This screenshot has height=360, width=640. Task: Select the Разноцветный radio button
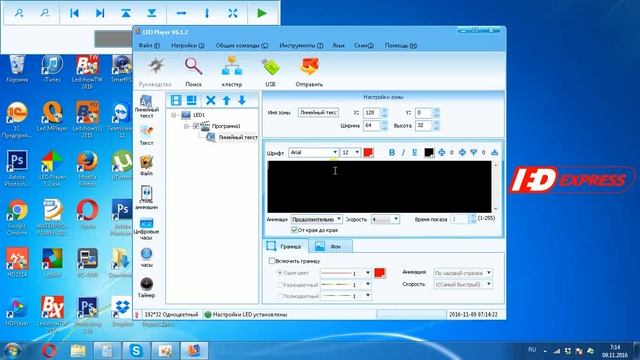(x=280, y=284)
